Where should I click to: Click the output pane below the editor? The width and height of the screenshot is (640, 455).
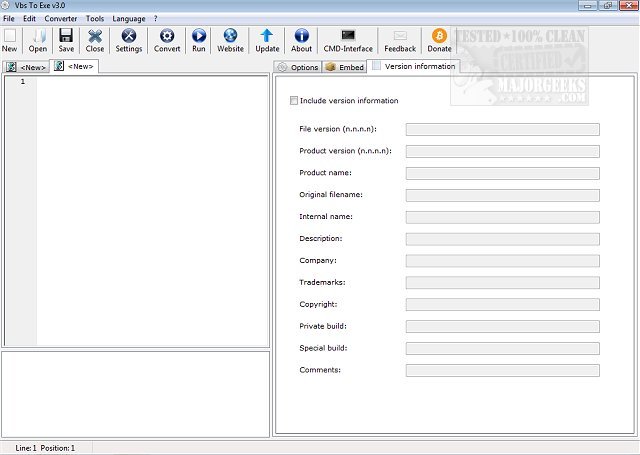click(x=136, y=394)
